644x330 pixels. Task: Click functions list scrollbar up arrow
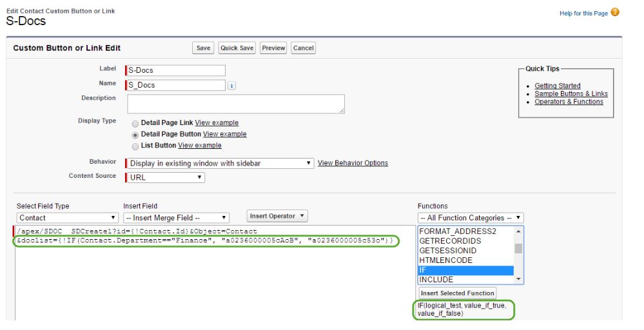[518, 231]
